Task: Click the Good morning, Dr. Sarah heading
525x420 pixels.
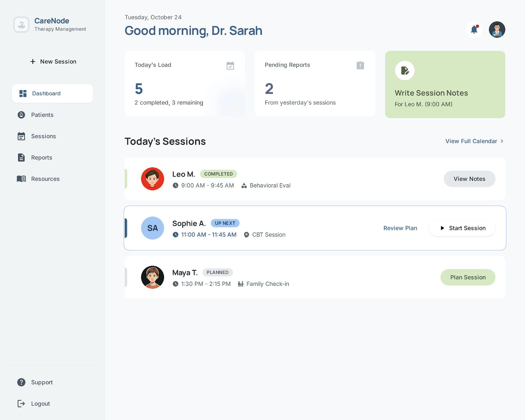Action: (x=194, y=31)
